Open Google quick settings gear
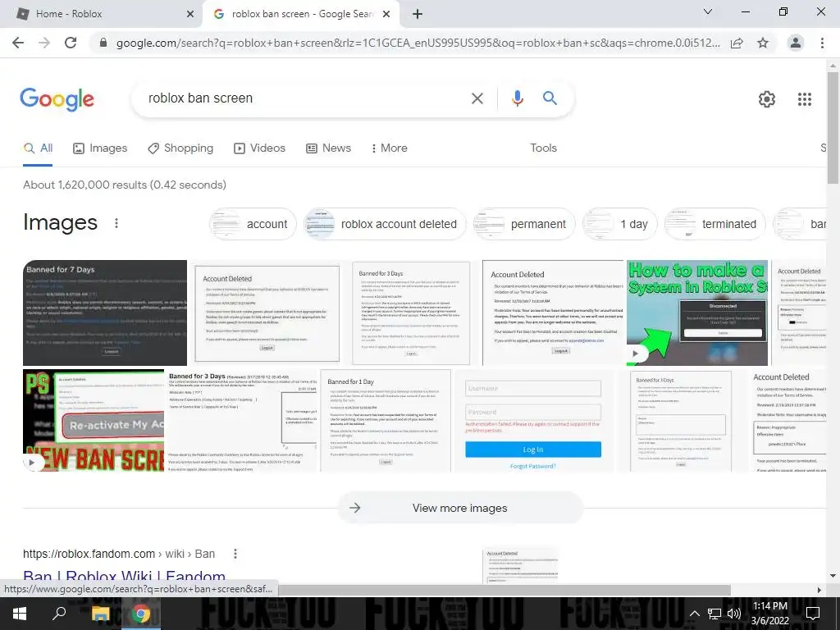Screen dimensions: 840x630 tap(767, 99)
